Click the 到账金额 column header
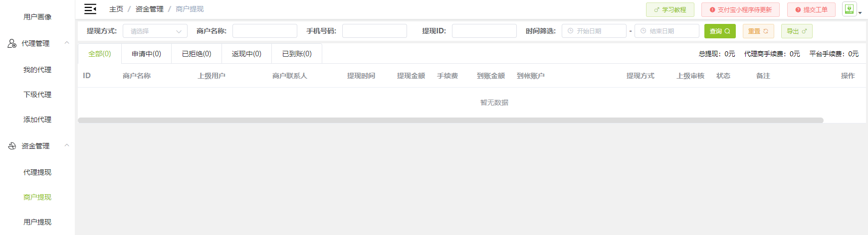This screenshot has width=868, height=235. tap(491, 76)
